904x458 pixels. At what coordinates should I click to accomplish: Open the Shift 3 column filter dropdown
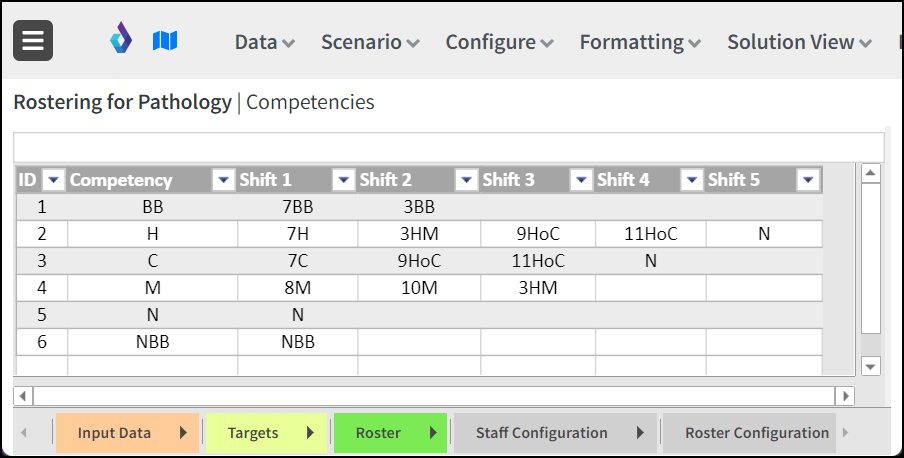[581, 180]
